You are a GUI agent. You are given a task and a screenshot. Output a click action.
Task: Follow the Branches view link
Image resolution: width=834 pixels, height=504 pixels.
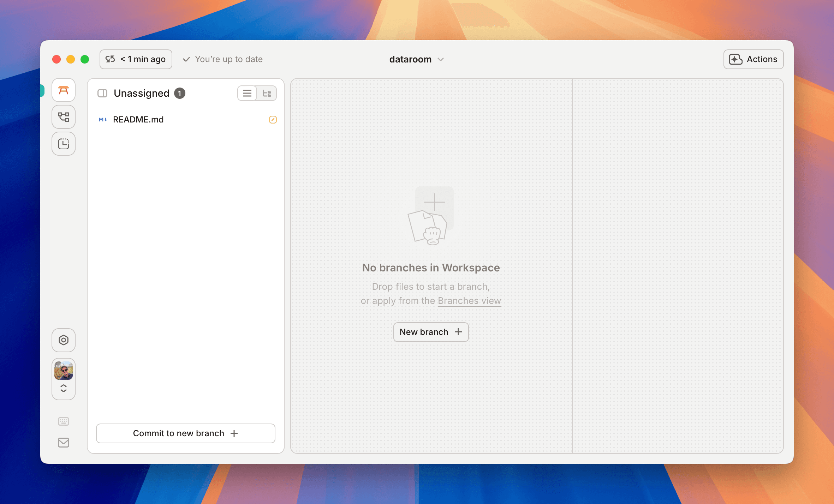[x=469, y=301]
